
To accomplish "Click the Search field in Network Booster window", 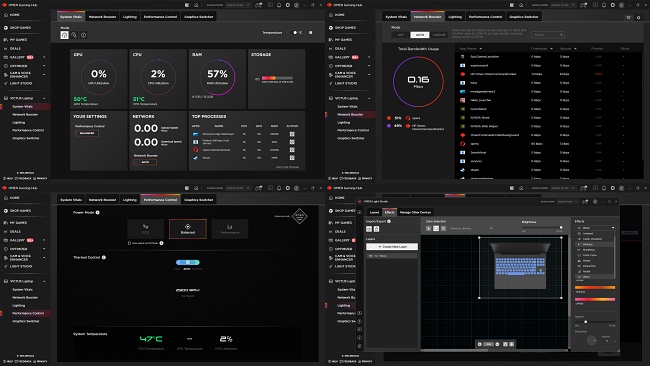I will coord(548,35).
